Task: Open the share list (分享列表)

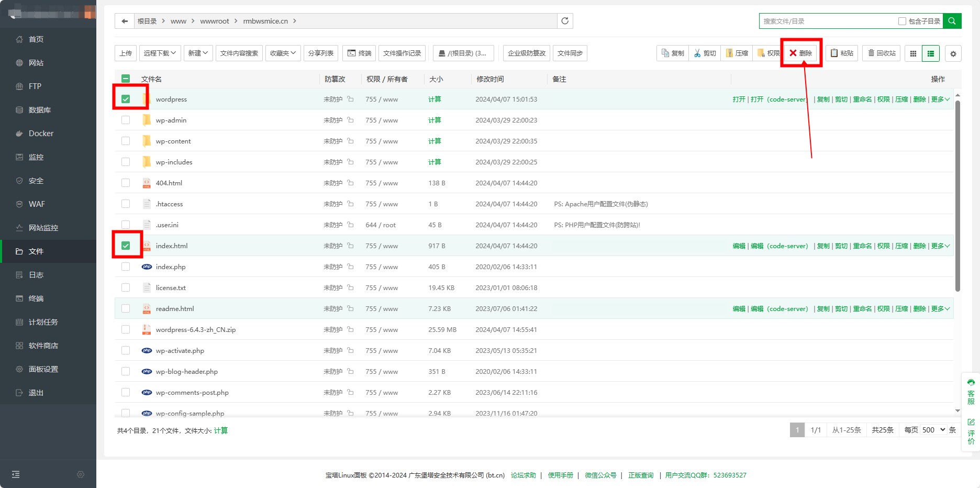Action: pos(321,53)
